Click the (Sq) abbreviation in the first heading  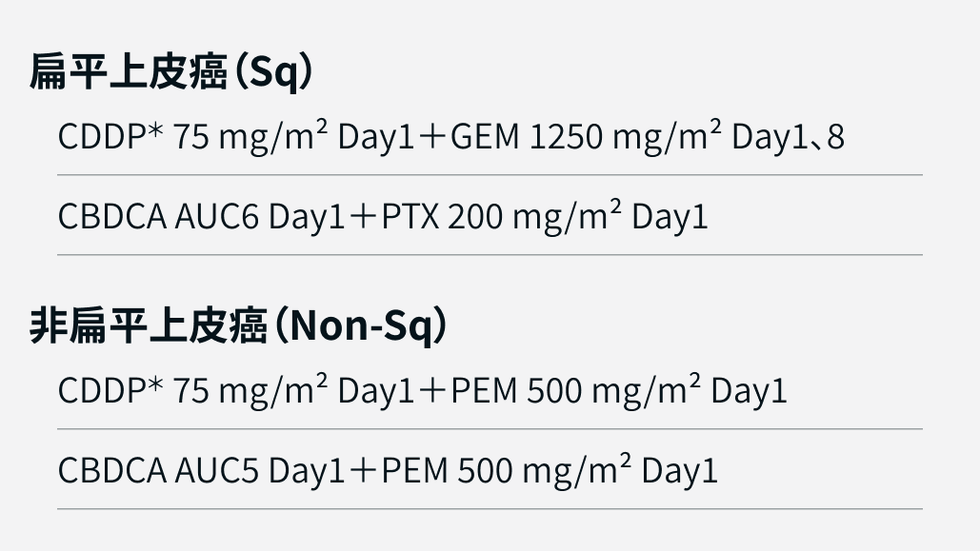274,74
